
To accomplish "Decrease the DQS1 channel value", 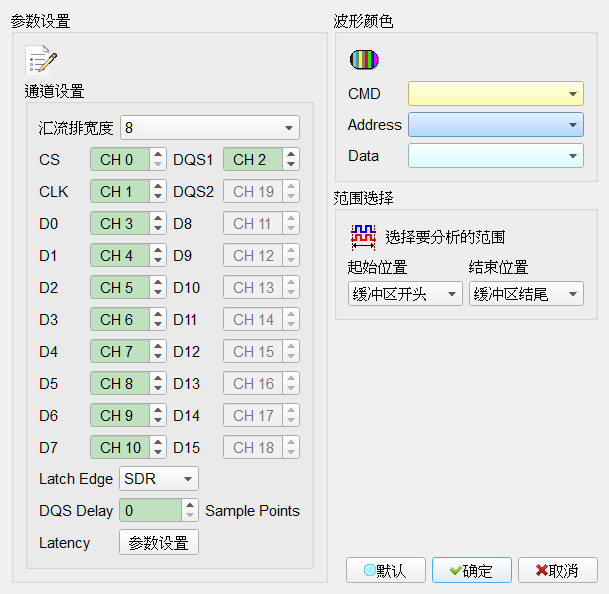I will pos(291,165).
